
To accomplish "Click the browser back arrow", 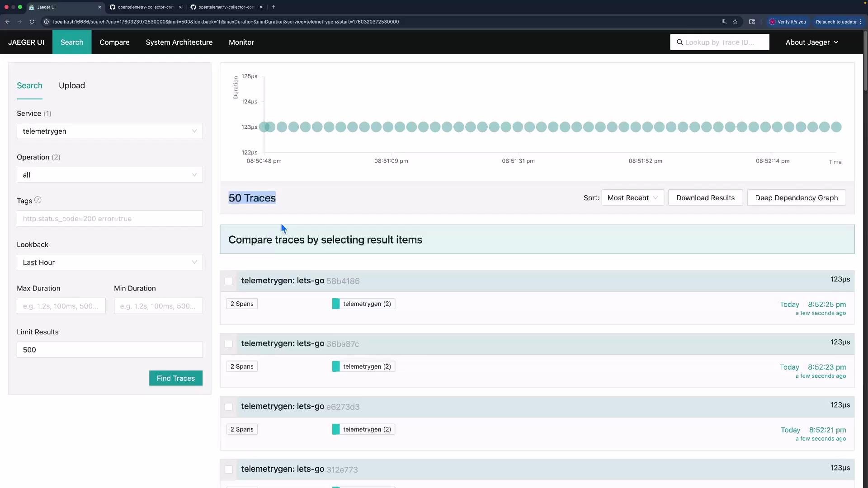I will coord(8,22).
